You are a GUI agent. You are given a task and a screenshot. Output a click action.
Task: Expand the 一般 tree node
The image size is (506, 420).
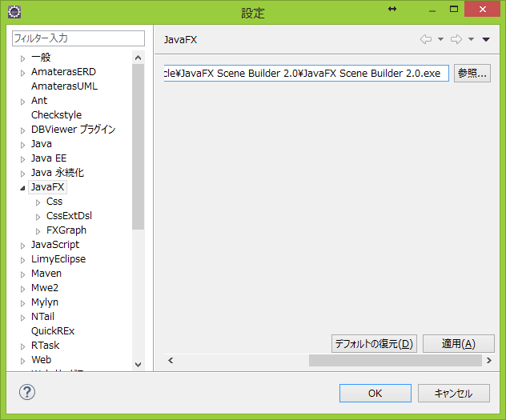22,58
